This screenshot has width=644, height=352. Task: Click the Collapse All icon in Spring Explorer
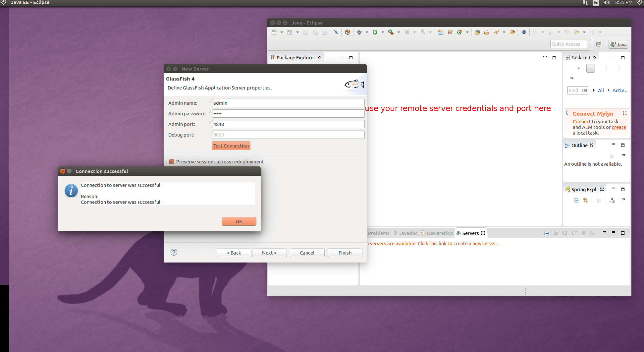tap(576, 200)
